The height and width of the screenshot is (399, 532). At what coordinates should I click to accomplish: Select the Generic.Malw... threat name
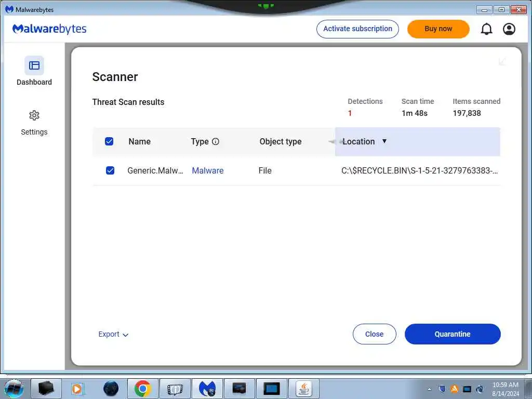pyautogui.click(x=155, y=170)
